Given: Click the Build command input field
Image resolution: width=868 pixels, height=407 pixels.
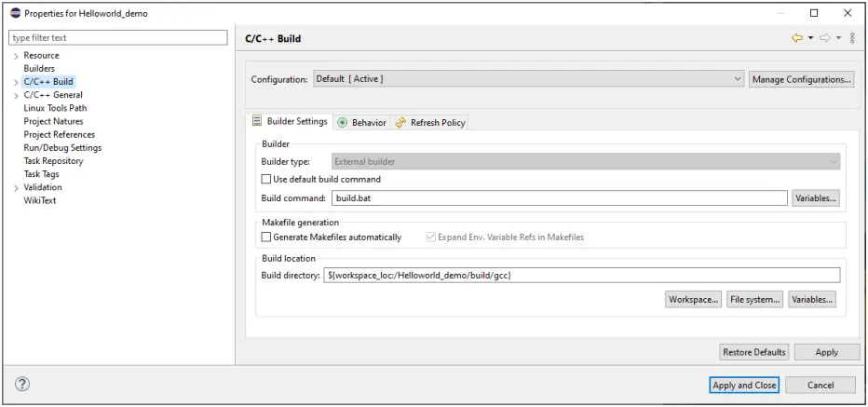Looking at the screenshot, I should (x=560, y=197).
